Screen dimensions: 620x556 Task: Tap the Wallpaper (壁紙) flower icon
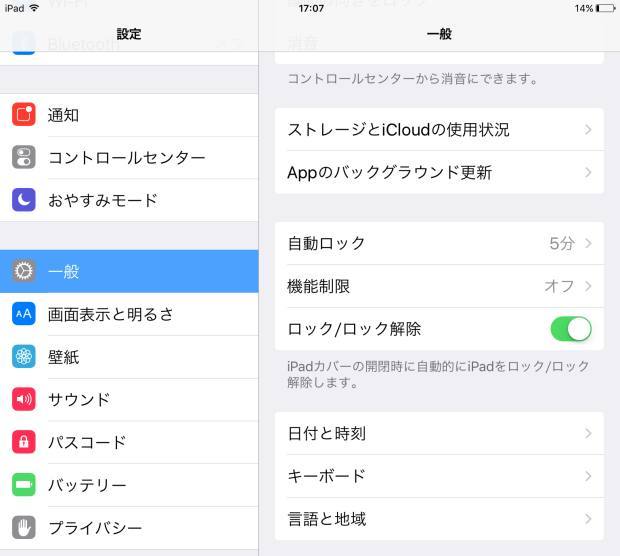pos(24,357)
